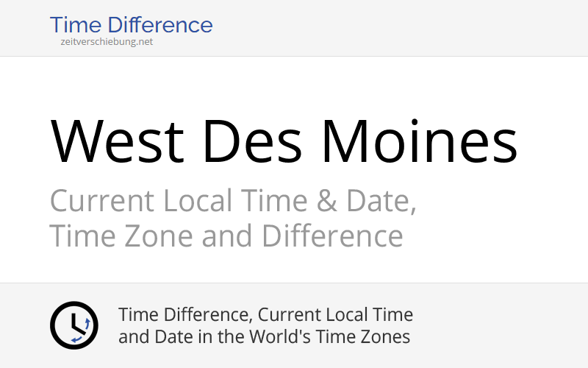Screen dimensions: 588x368
Task: Click the zeitverschiebung.net site name
Action: tap(107, 42)
